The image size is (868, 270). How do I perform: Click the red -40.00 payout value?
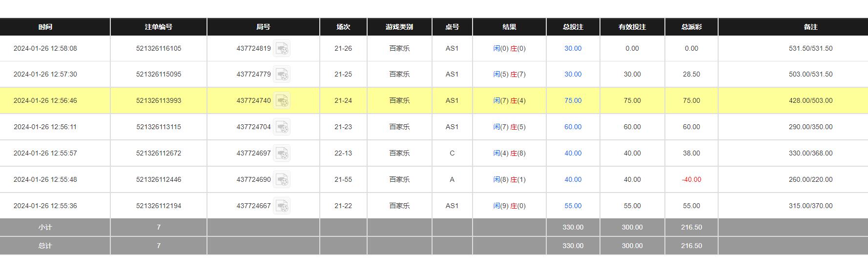point(691,180)
